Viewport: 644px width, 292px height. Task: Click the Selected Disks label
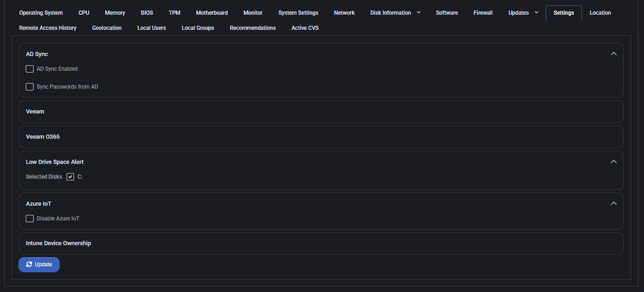[x=44, y=177]
